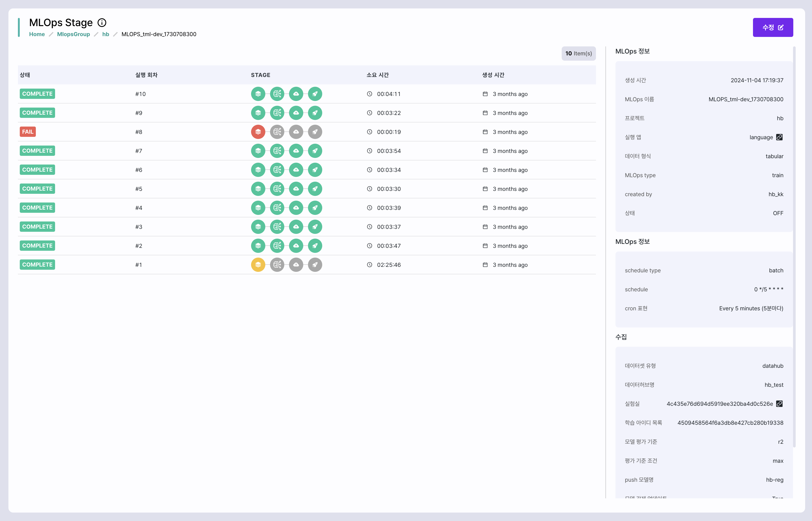Click the 모델 평가 기준 value r2
Screen dimensions: 812x521
pyautogui.click(x=781, y=442)
